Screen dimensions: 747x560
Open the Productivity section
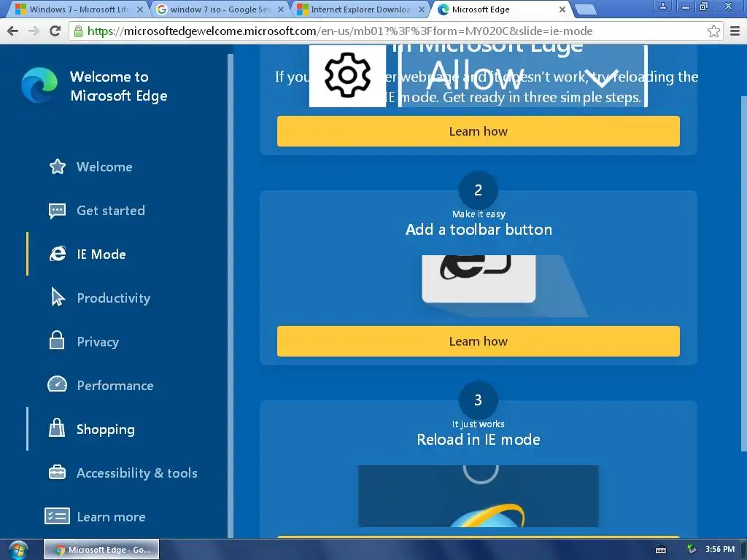[x=113, y=298]
